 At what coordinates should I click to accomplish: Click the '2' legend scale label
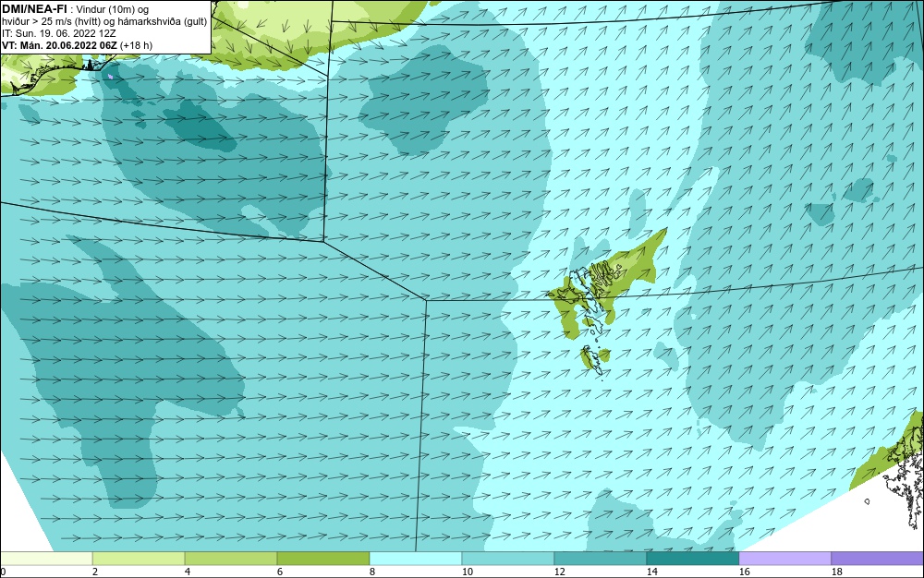click(95, 572)
